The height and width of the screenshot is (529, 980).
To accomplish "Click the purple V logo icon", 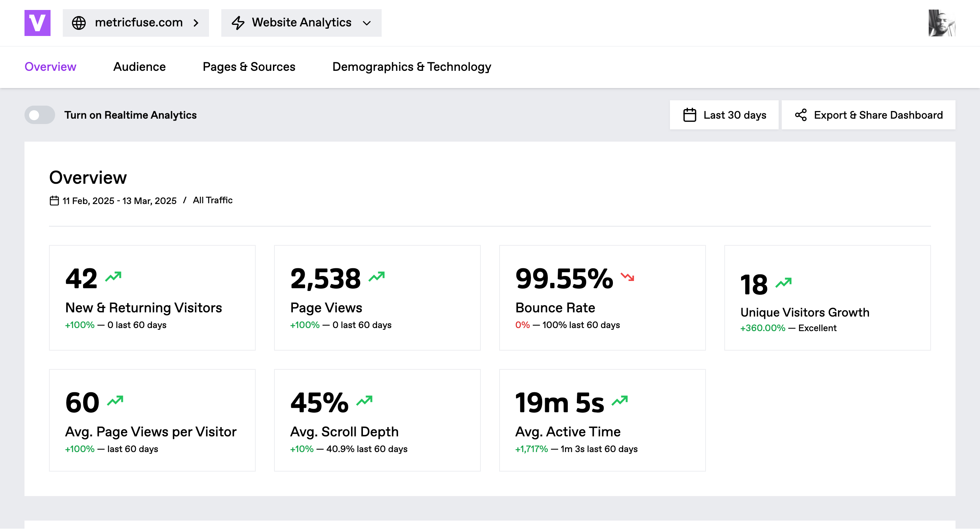I will [x=38, y=23].
